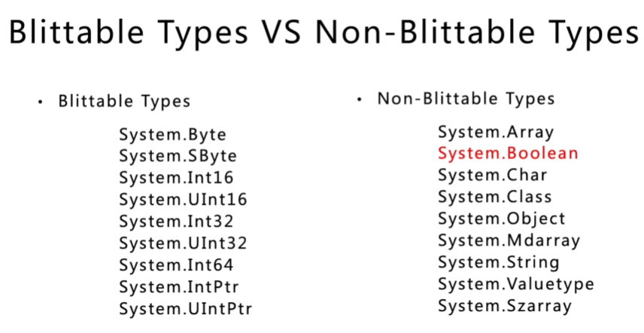Select the System.Mdarray entry
Image resolution: width=644 pixels, height=333 pixels.
click(509, 241)
